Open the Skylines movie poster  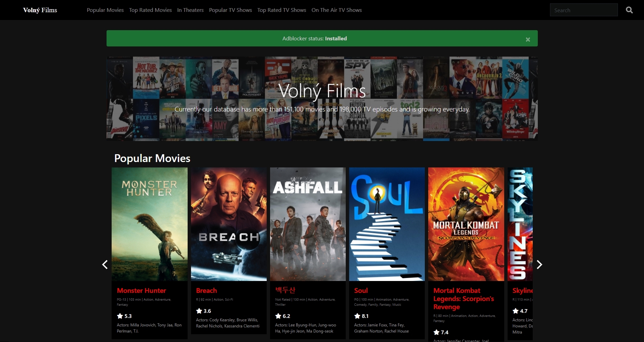click(520, 224)
